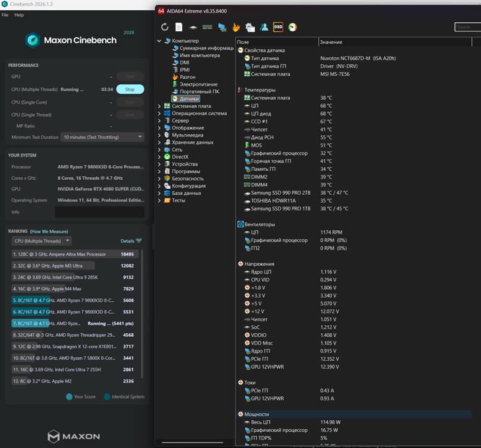Click the AIDA64 search input field
Viewport: 481px width, 448px height.
(468, 27)
